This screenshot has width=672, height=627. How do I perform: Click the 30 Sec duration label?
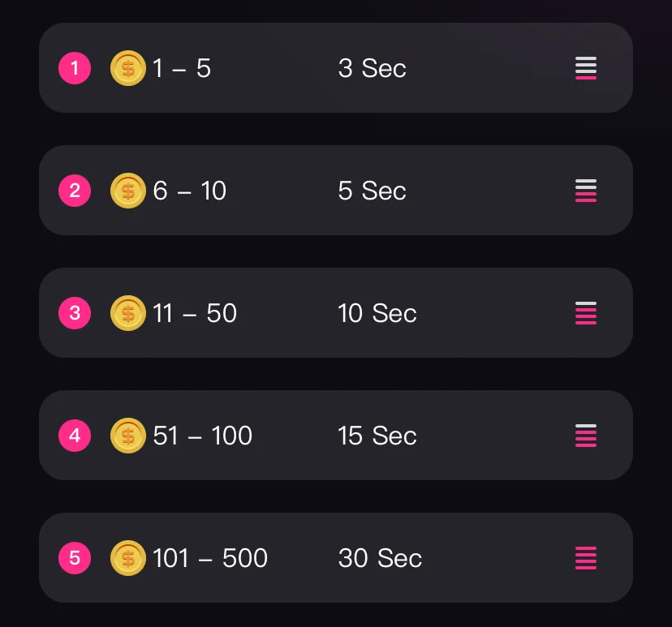click(x=380, y=558)
